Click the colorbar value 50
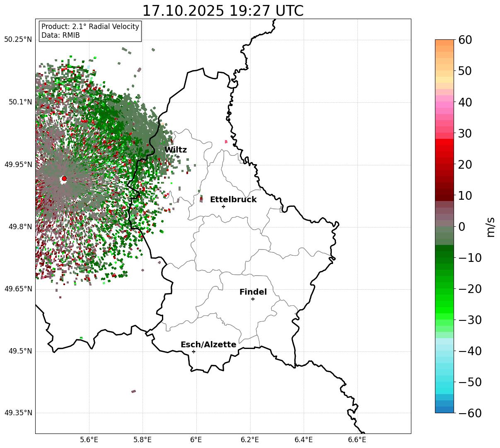Image resolution: width=500 pixels, height=448 pixels. (465, 71)
